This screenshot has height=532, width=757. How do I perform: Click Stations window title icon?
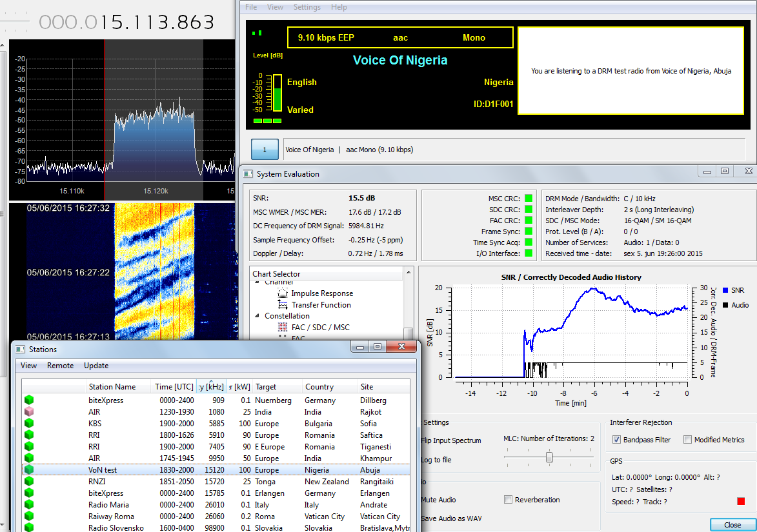20,350
